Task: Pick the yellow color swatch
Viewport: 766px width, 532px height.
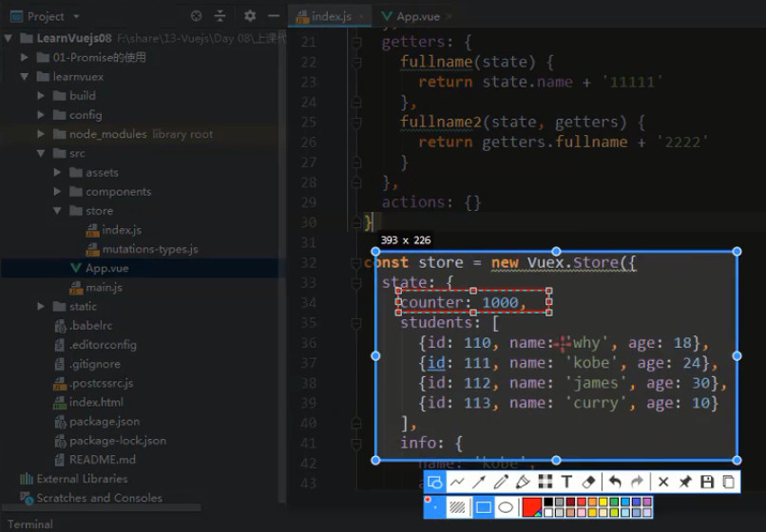Action: click(603, 502)
